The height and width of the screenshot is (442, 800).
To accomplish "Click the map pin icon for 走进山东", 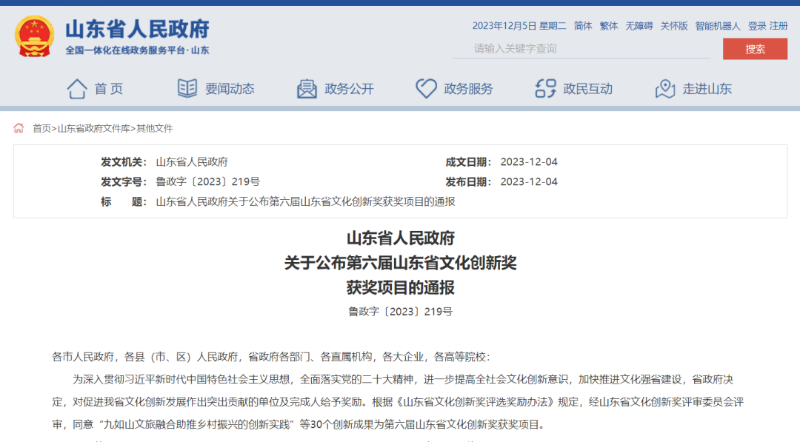I will [665, 89].
